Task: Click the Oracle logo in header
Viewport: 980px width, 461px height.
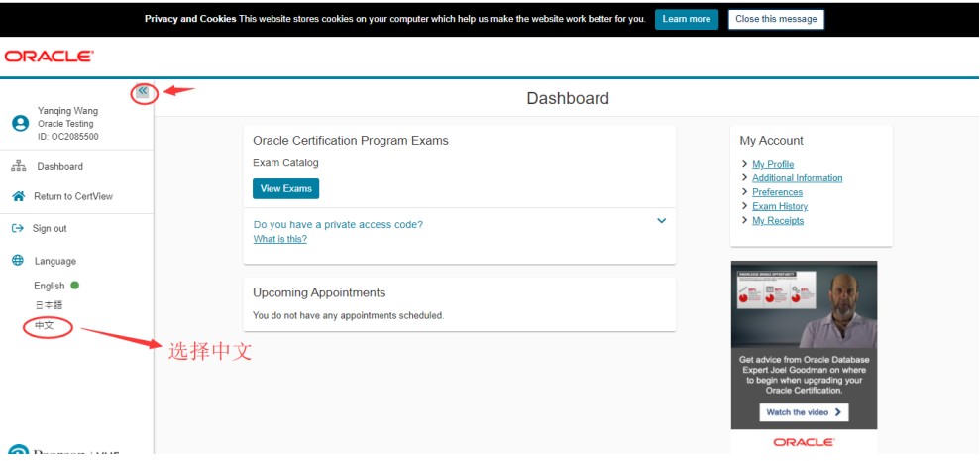Action: (x=50, y=57)
